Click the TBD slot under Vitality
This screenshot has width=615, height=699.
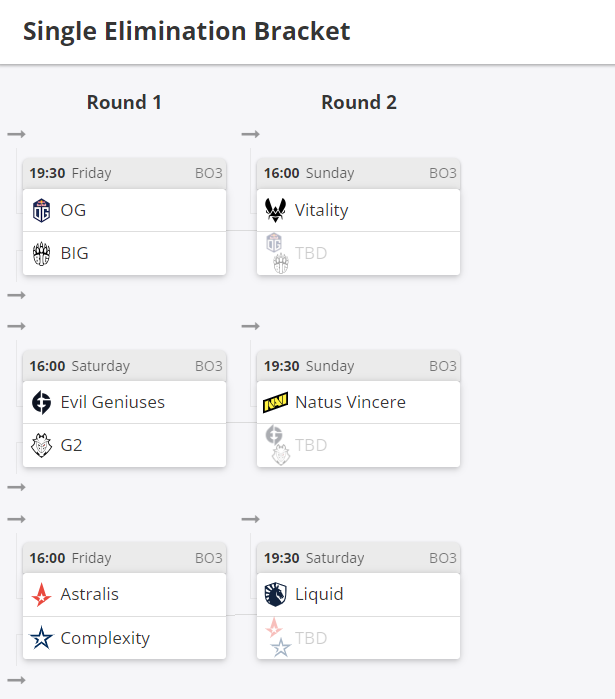tap(311, 254)
